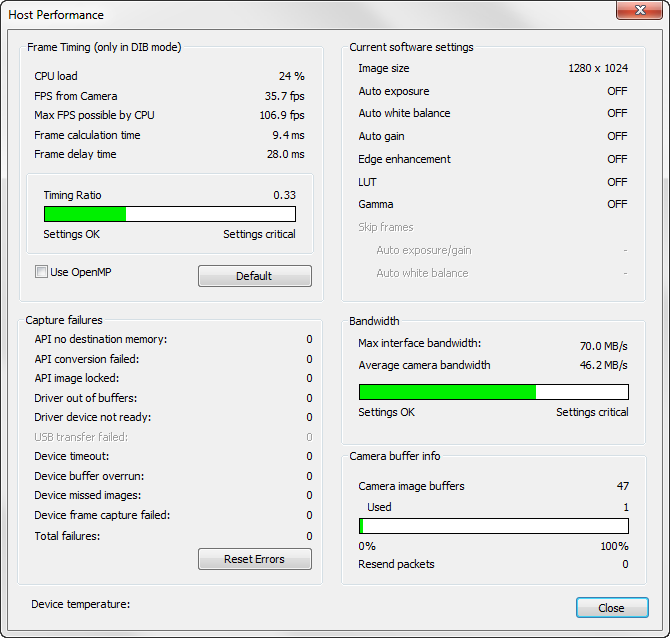670x638 pixels.
Task: Click the Camera image buffers used bar
Action: click(x=494, y=526)
